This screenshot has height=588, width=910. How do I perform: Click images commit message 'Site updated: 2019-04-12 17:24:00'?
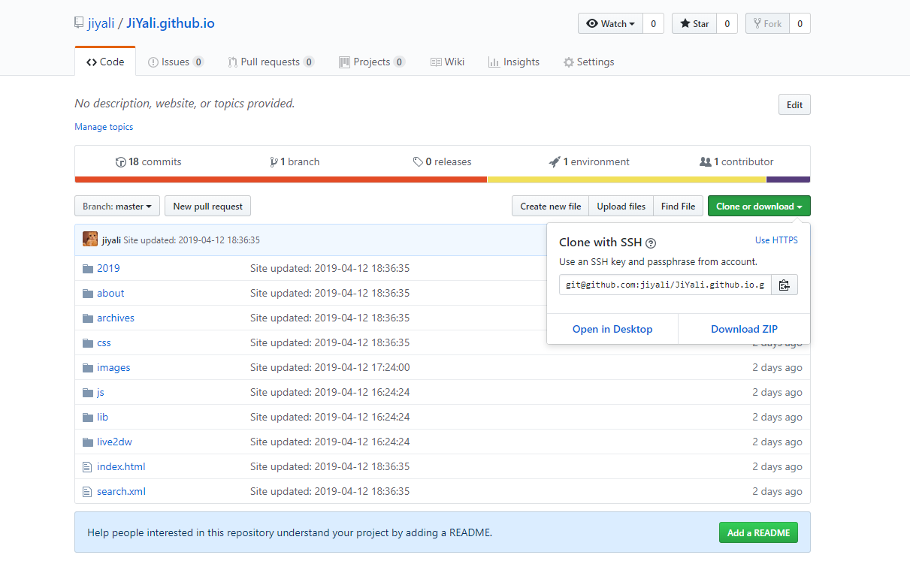(x=330, y=367)
